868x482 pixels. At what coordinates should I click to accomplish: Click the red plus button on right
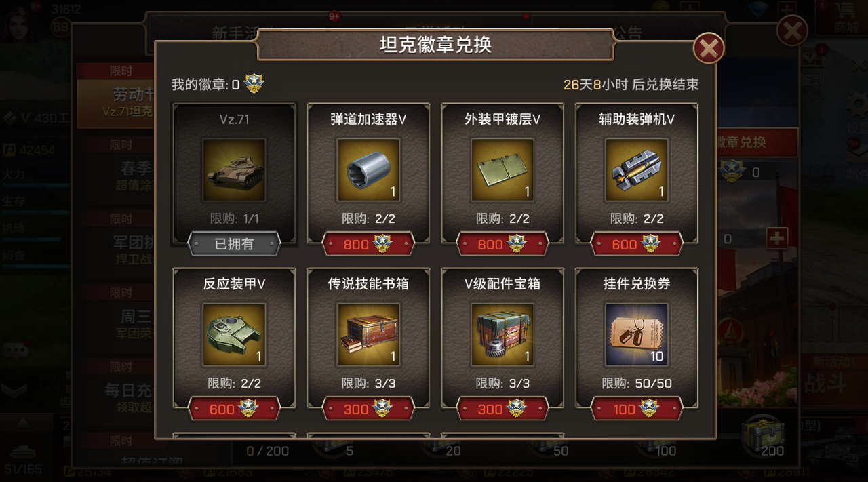(776, 238)
